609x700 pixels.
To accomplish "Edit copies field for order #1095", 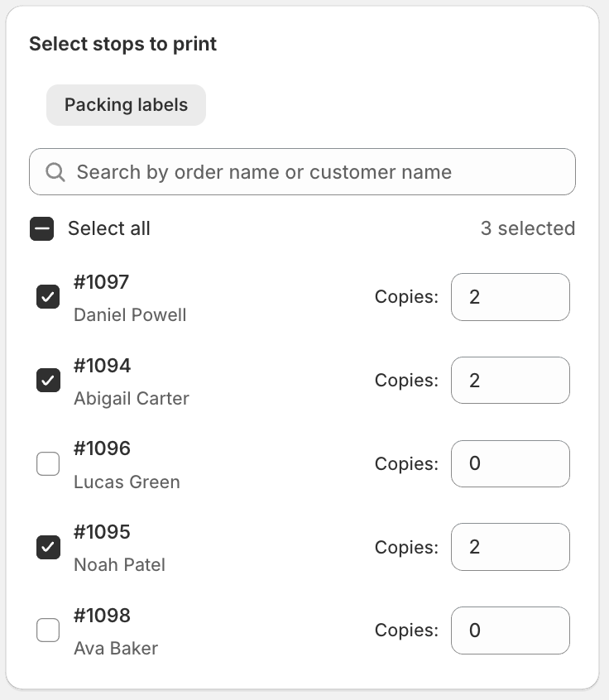I will point(511,547).
